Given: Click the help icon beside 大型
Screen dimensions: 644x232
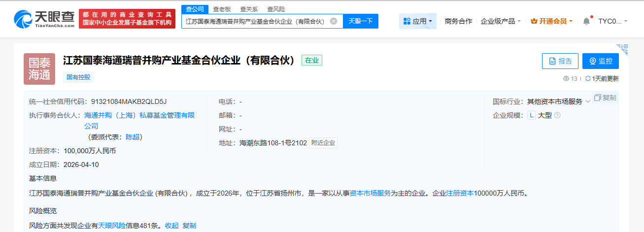Looking at the screenshot, I should pyautogui.click(x=557, y=115).
